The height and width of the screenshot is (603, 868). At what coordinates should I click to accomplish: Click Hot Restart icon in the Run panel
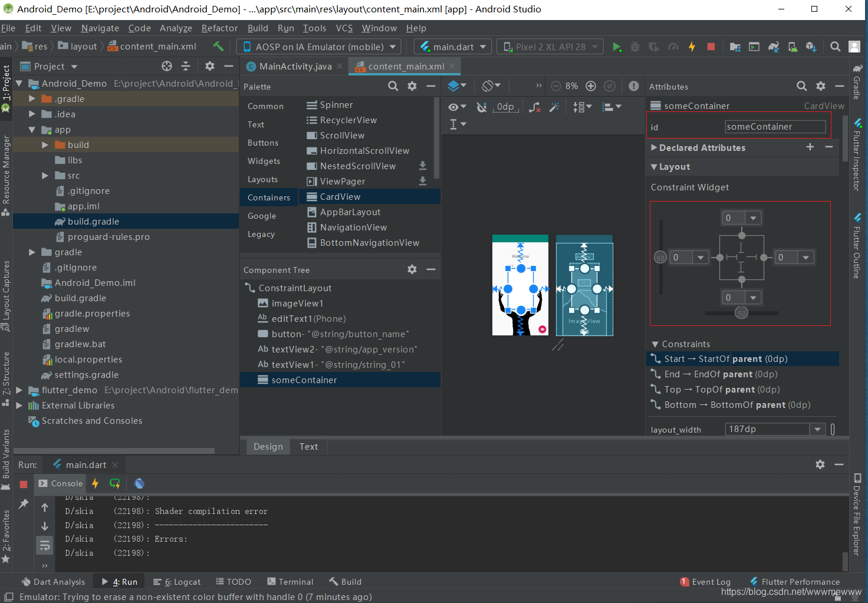tap(115, 483)
